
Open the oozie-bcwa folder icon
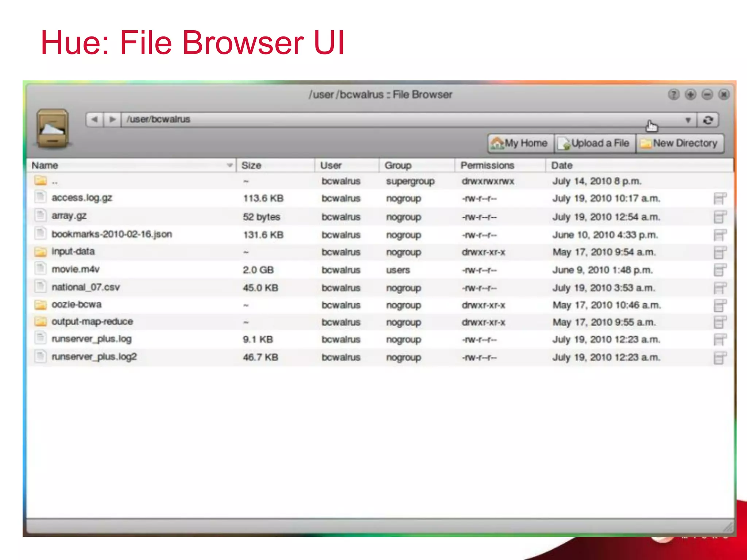point(40,304)
